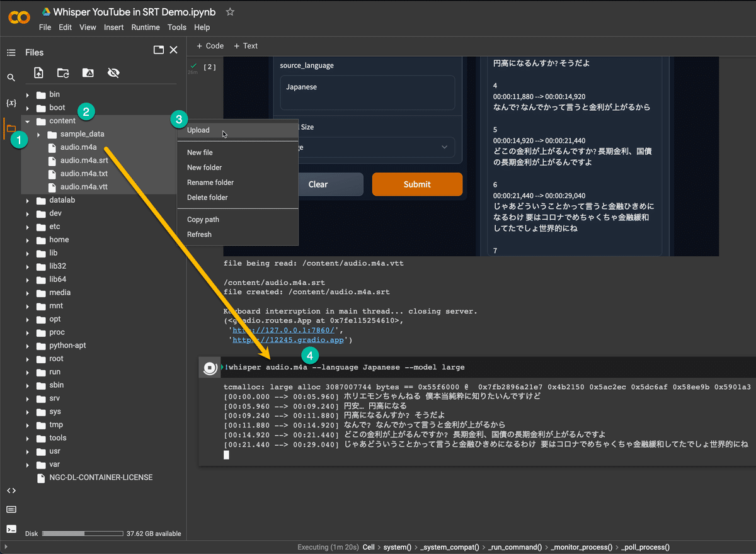This screenshot has width=756, height=554.
Task: Expand the lib64 folder
Action: point(28,280)
